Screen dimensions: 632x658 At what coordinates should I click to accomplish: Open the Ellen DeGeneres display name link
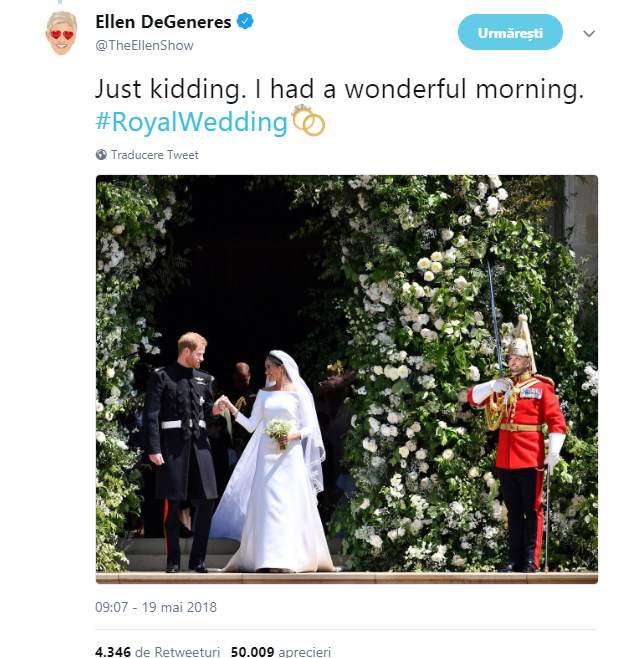164,23
